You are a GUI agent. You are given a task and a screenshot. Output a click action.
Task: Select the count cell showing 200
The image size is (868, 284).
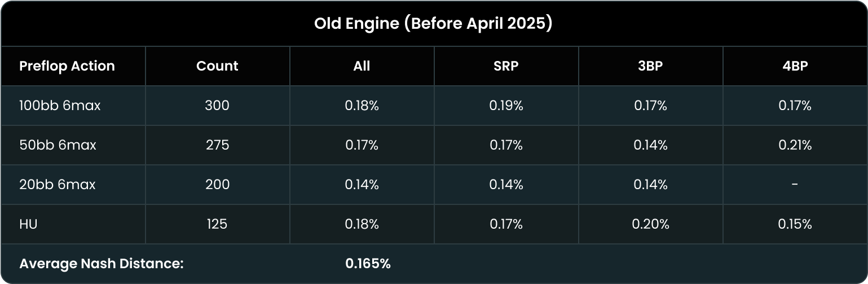pos(217,185)
